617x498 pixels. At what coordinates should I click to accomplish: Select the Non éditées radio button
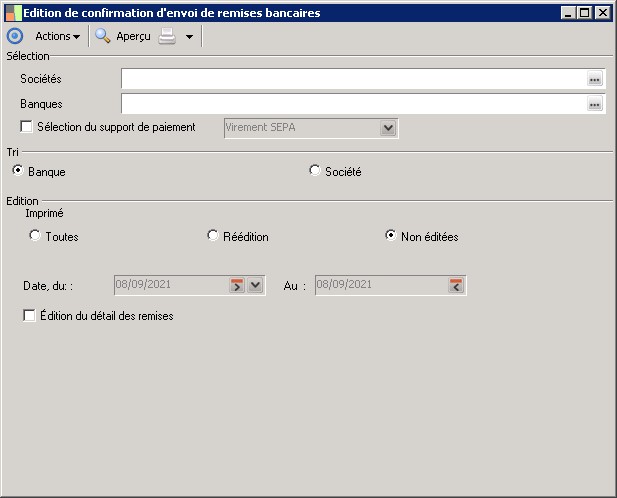[x=391, y=236]
